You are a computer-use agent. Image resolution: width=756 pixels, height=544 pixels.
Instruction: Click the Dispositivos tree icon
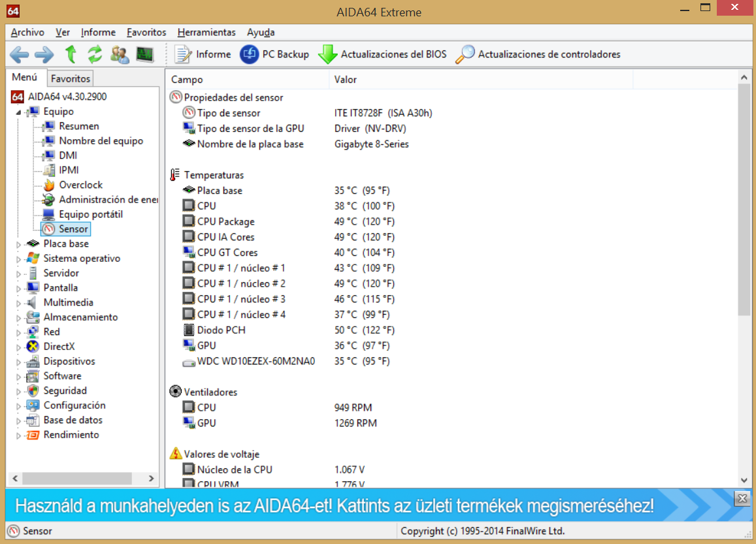click(x=33, y=362)
